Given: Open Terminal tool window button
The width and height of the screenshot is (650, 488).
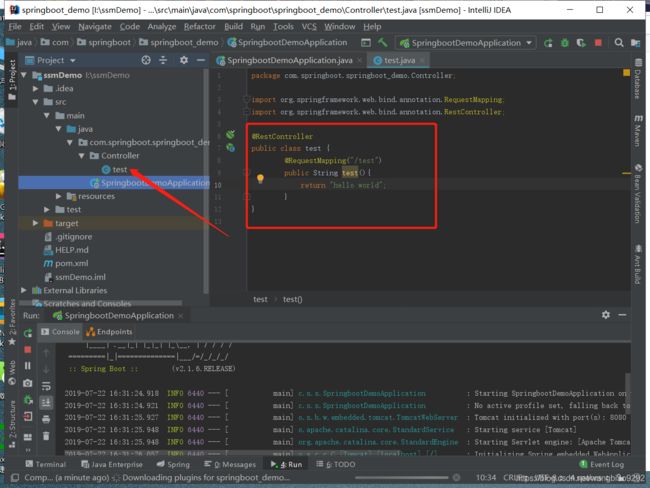Looking at the screenshot, I should click(46, 464).
